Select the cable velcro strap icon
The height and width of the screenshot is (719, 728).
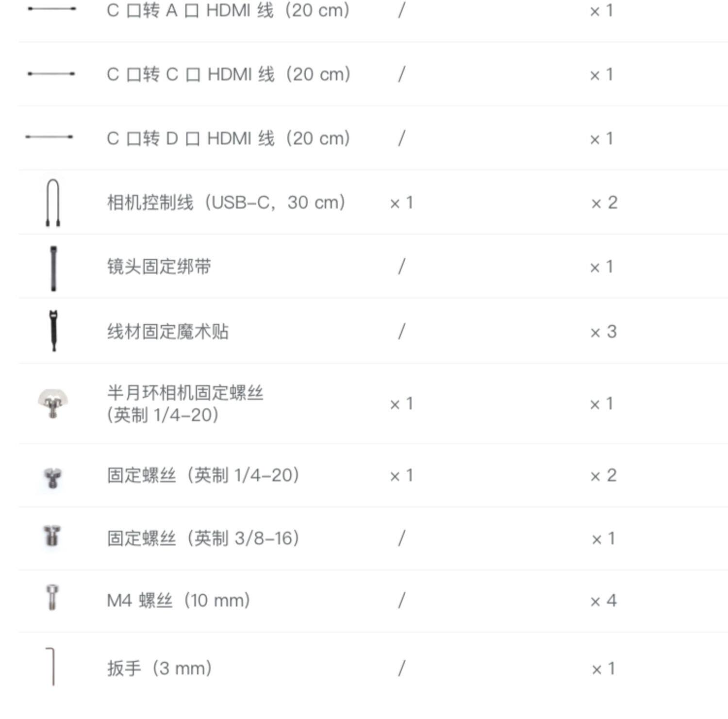(53, 331)
